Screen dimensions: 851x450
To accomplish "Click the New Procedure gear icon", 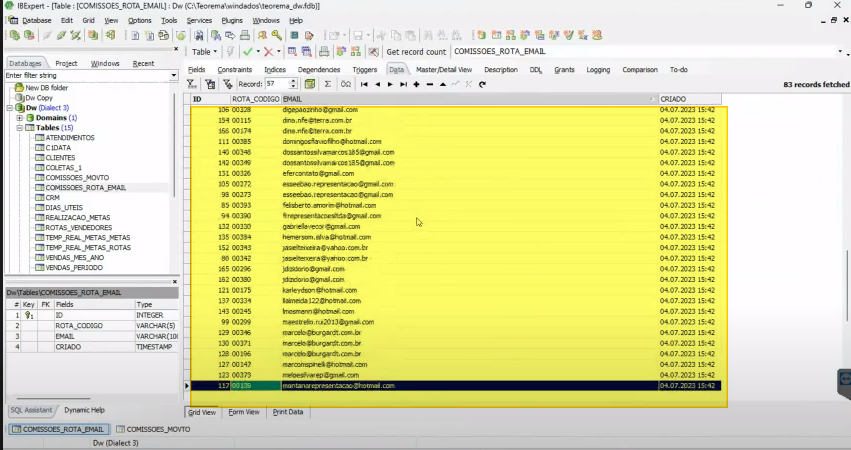I will 525,35.
